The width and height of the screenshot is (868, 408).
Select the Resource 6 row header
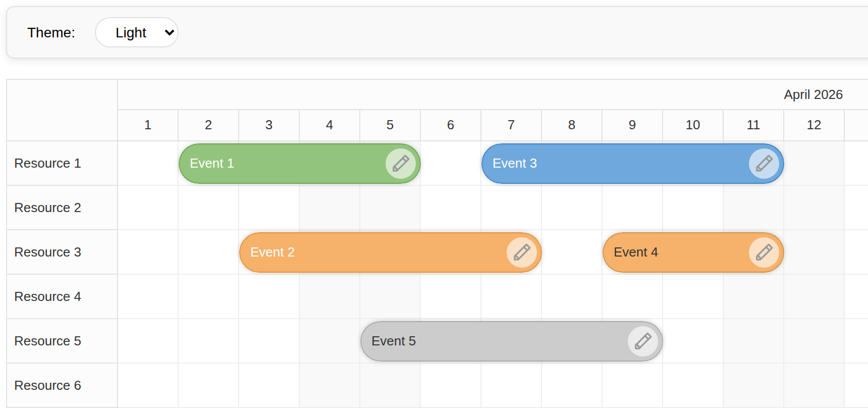tap(47, 385)
